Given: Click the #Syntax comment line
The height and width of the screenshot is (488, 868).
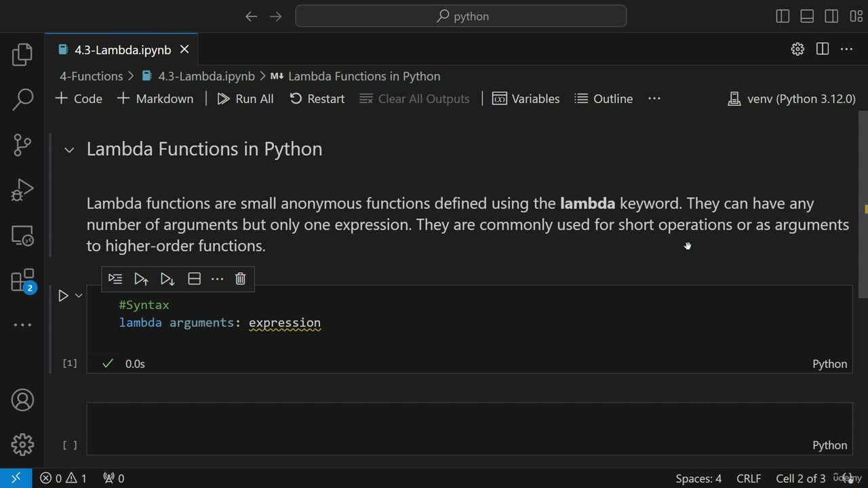Looking at the screenshot, I should (144, 305).
